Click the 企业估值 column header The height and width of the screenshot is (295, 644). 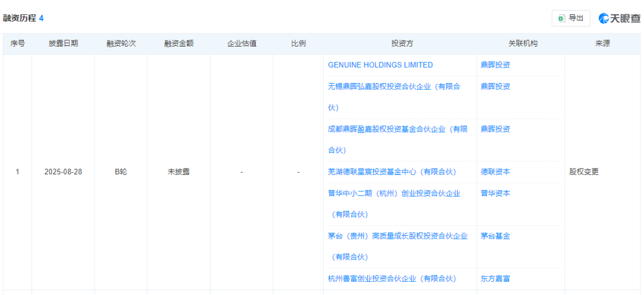(242, 44)
